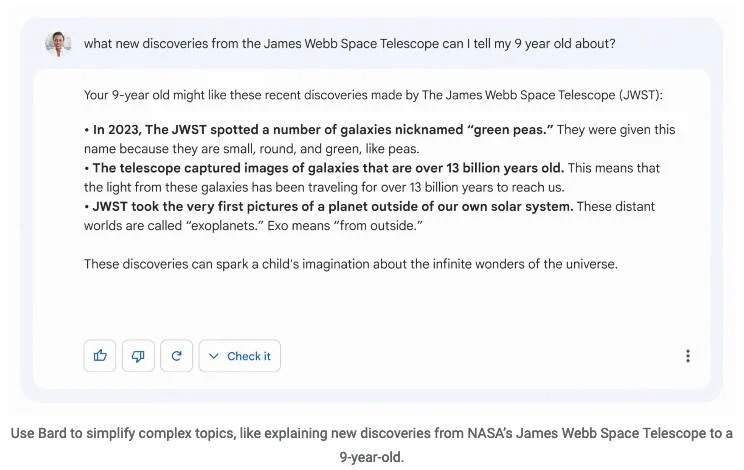The width and height of the screenshot is (744, 470).
Task: Click the closing sentence about a child's imagination
Action: click(350, 264)
